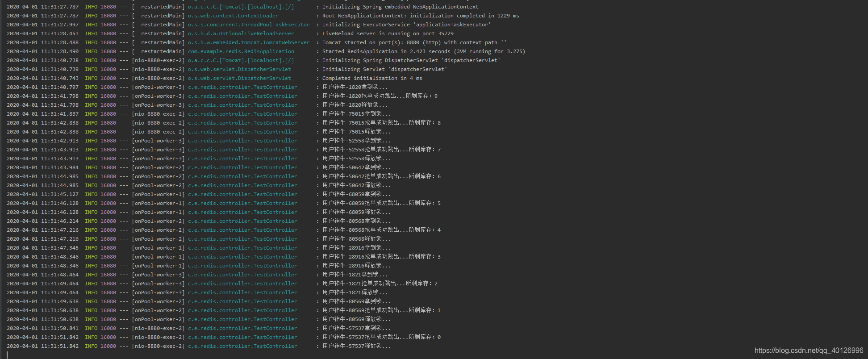Click log message 用户神牛-57537释放锁...
Image resolution: width=868 pixels, height=359 pixels.
coord(357,346)
